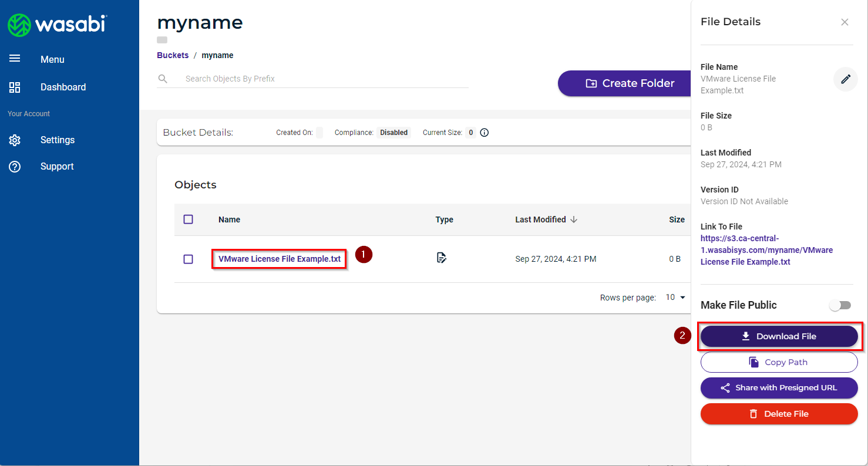868x466 pixels.
Task: Click the Download File button
Action: 779,336
